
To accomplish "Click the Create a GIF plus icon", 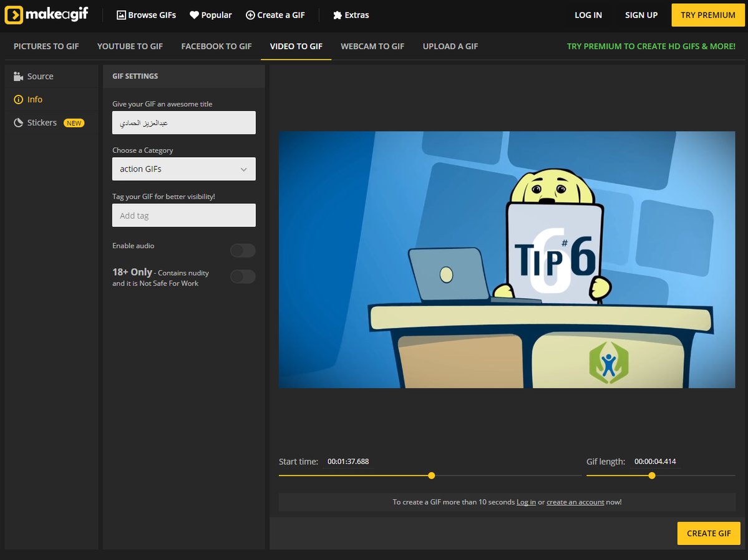I will click(250, 15).
